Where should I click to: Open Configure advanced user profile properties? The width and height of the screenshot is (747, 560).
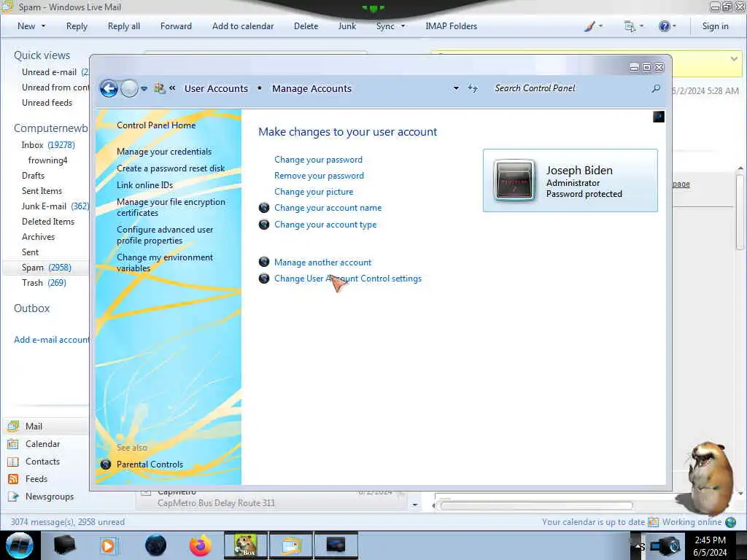[165, 235]
